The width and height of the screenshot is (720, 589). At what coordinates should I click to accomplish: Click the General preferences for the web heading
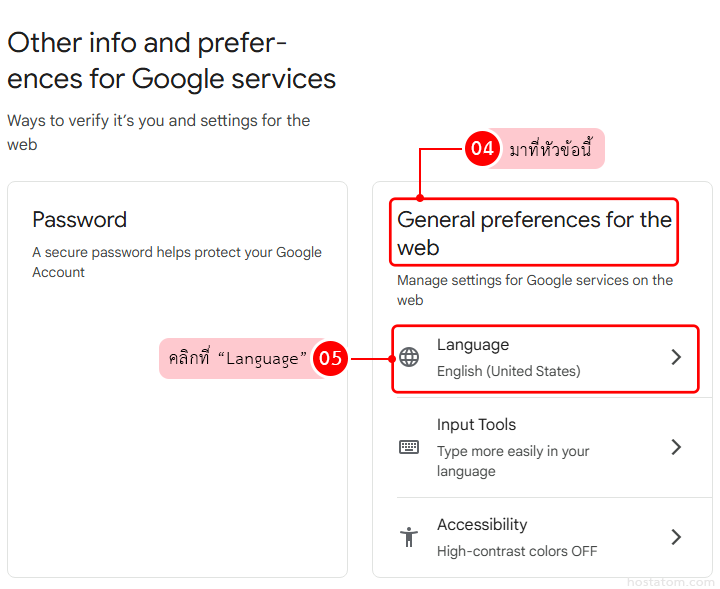[x=534, y=233]
